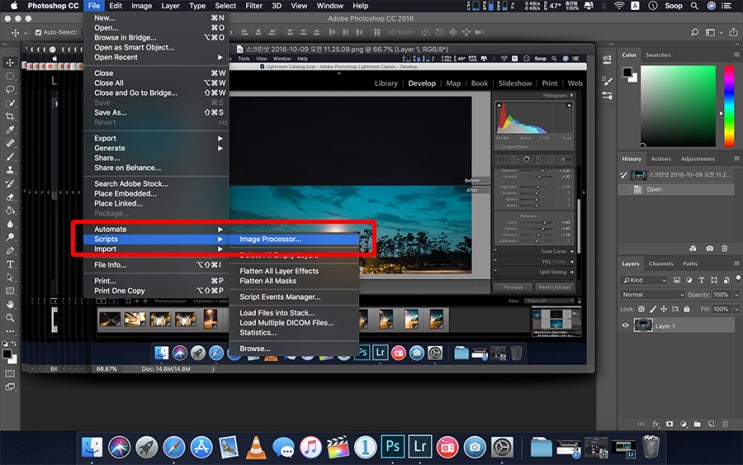743x465 pixels.
Task: Select the Move tool
Action: 10,62
